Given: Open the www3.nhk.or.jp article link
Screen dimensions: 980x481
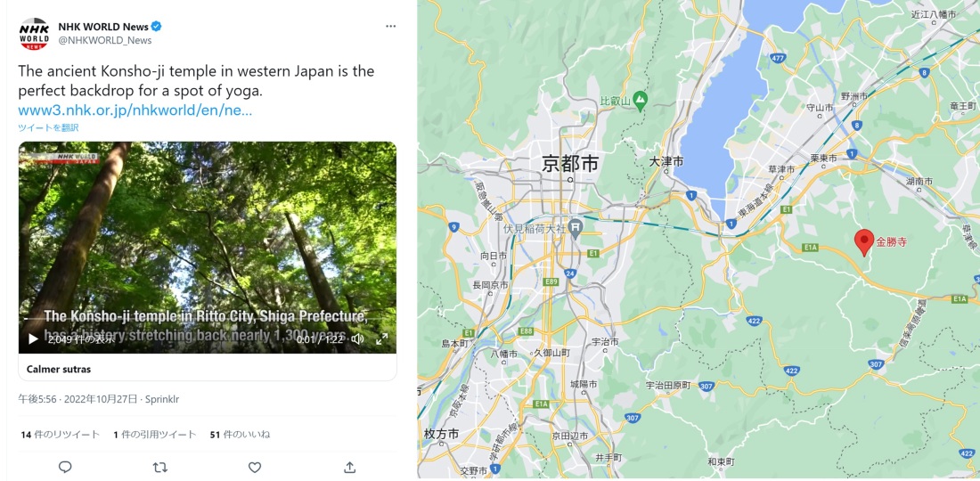Looking at the screenshot, I should coord(135,110).
